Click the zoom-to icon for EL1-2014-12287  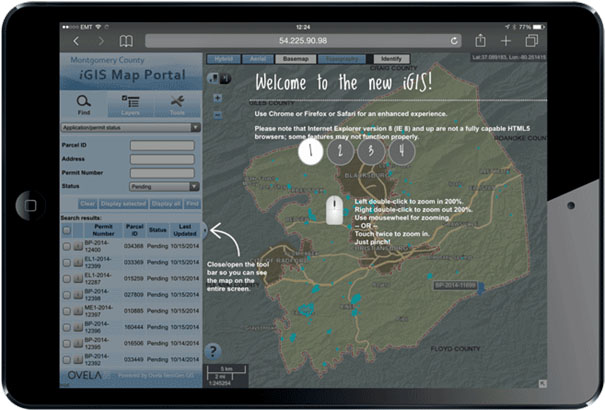coord(78,278)
